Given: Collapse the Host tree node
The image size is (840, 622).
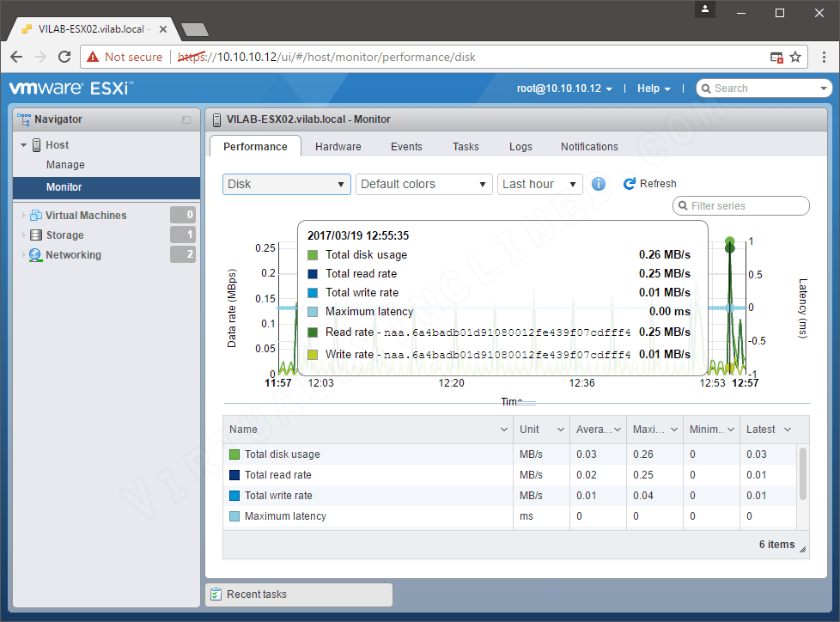Looking at the screenshot, I should 23,145.
